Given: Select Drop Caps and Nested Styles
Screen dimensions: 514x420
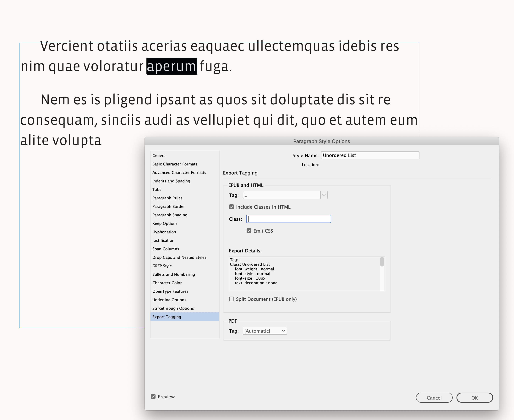Looking at the screenshot, I should pyautogui.click(x=179, y=257).
